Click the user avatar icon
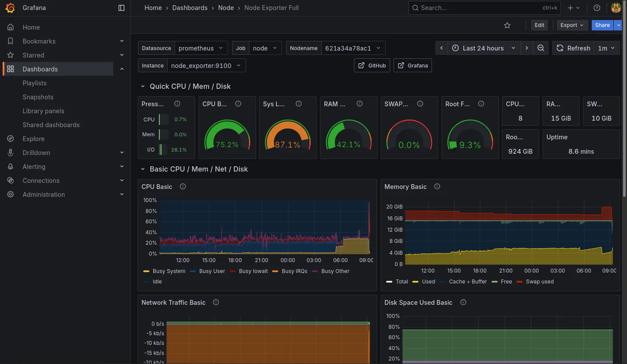 click(616, 8)
